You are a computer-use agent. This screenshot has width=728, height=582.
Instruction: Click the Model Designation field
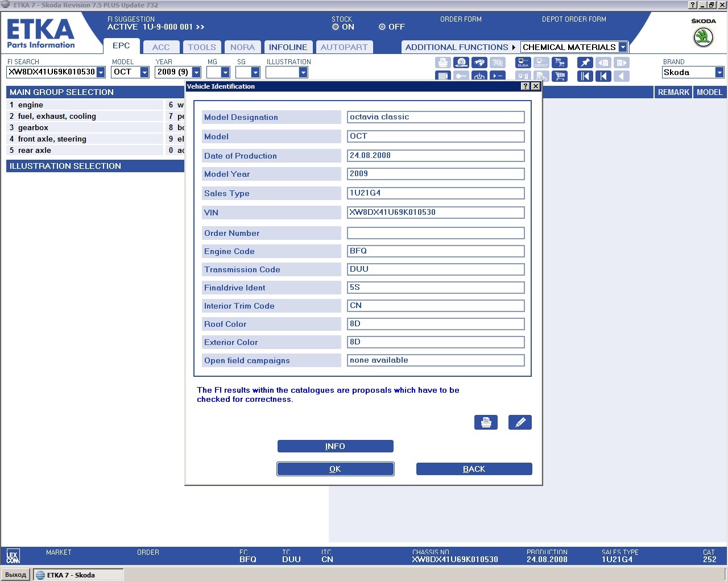[x=436, y=117]
